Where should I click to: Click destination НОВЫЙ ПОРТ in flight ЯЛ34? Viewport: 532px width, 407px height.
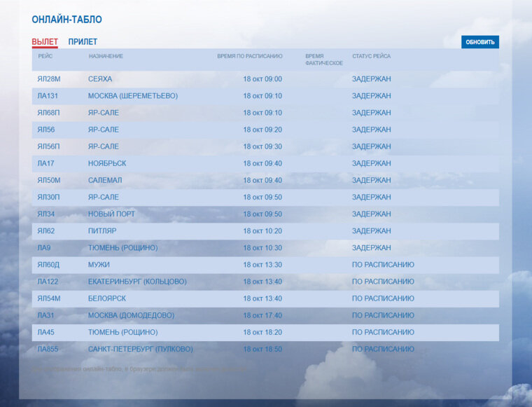(x=111, y=214)
